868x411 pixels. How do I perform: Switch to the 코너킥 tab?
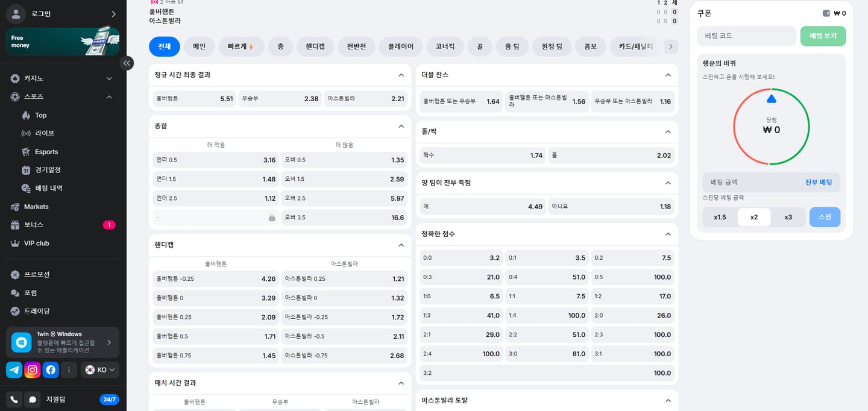click(445, 46)
